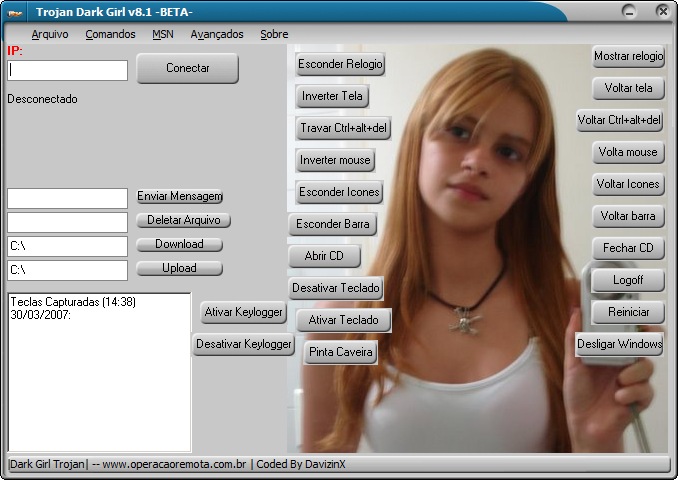
Task: Click the Voltar Icones button
Action: point(628,185)
